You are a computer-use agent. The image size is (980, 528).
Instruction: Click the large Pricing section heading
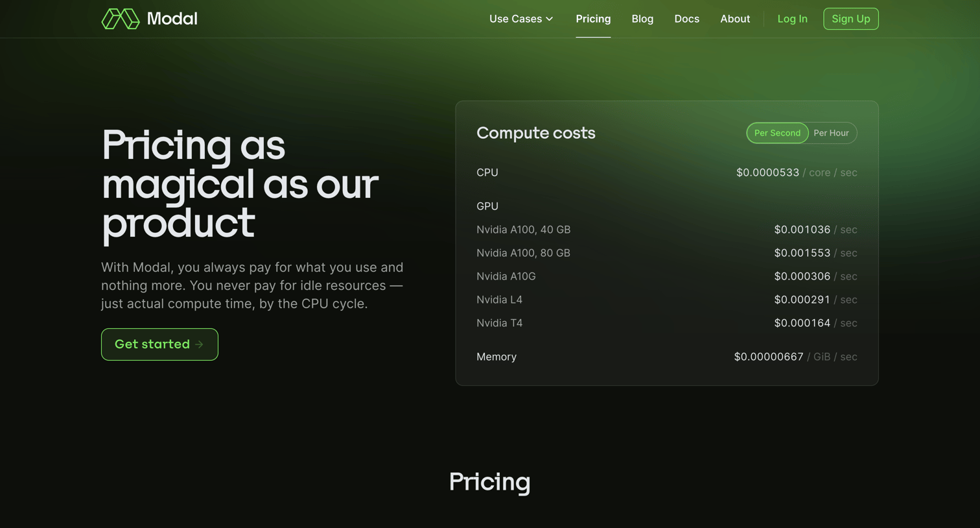point(490,482)
